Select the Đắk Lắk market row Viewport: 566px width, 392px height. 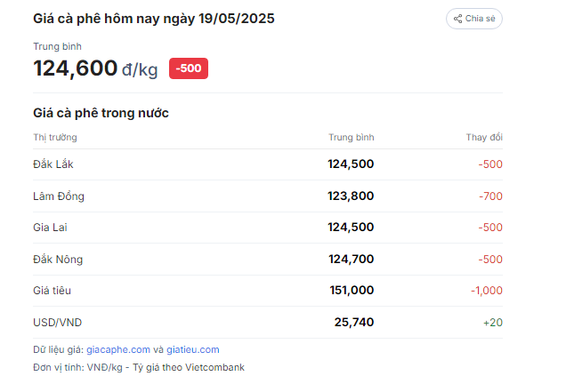click(x=268, y=164)
